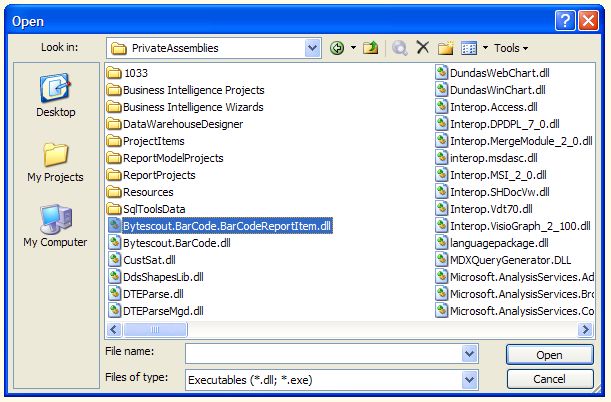This screenshot has width=611, height=402.
Task: Select the ReportModelProjects folder
Action: 165,158
